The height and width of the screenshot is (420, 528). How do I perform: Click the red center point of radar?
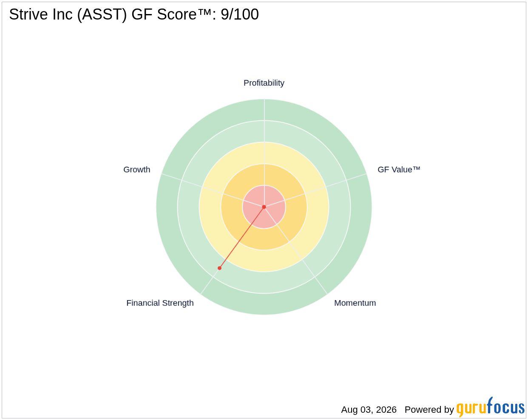pos(264,207)
